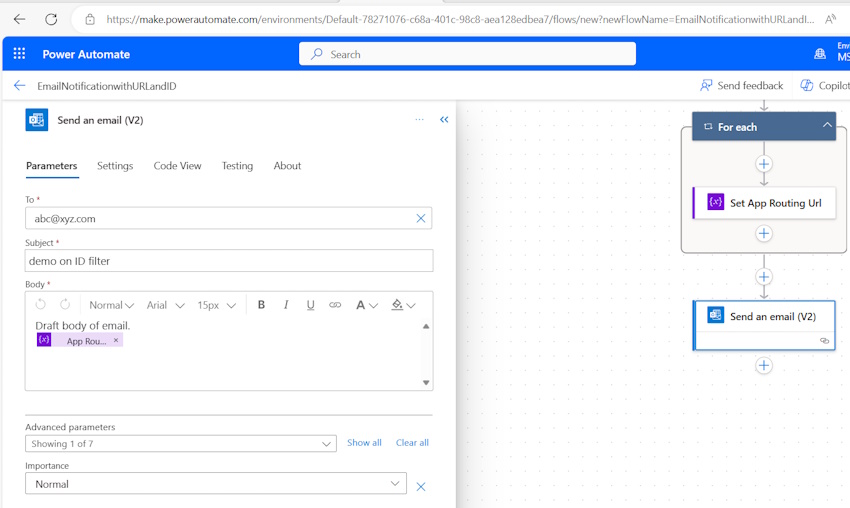Click the Power Automate title in the header
Viewport: 850px width, 508px height.
(x=86, y=54)
